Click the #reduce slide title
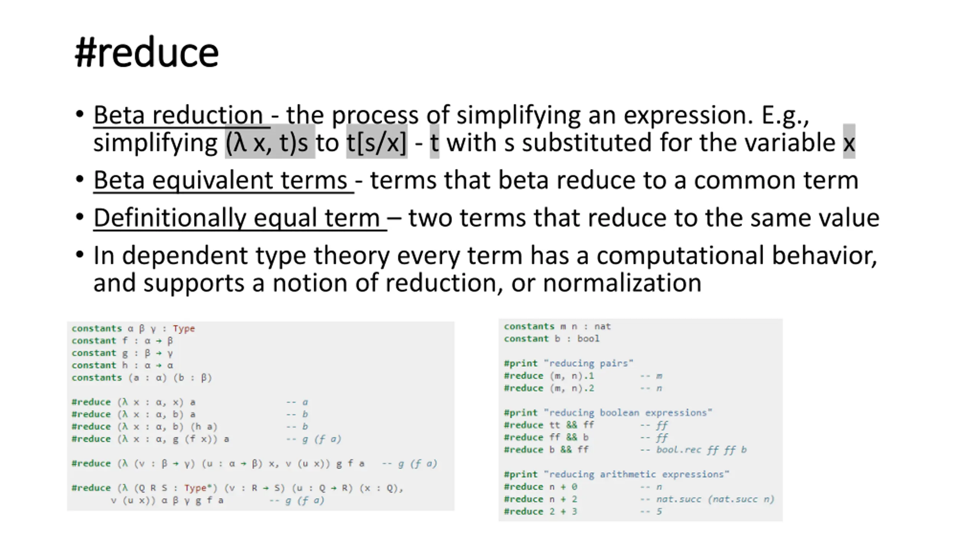Viewport: 980px width, 551px height. coord(147,53)
